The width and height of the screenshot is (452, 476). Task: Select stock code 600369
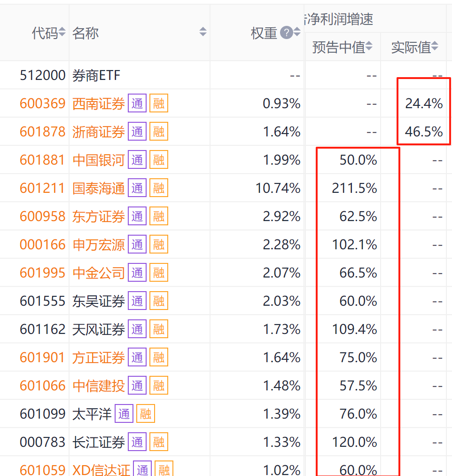tap(42, 103)
